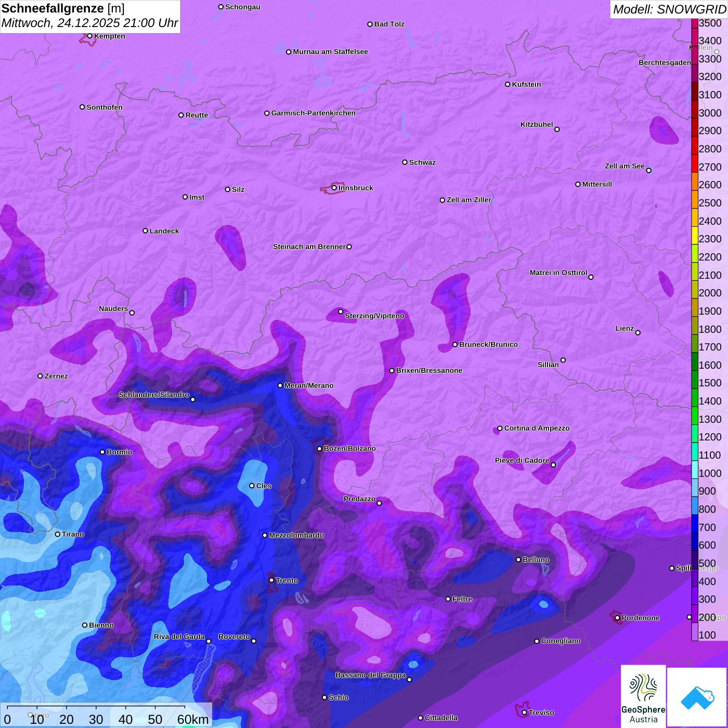Select the '3500' value in the legend
728x728 pixels.
click(x=710, y=23)
